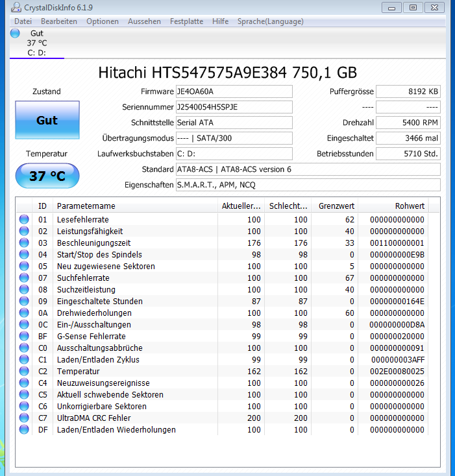This screenshot has height=476, width=455.
Task: Click the status orb for Suchzeitleistung row
Action: click(24, 289)
